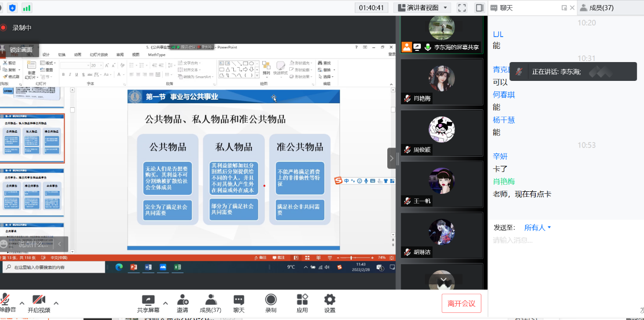Unmute the microphone (解除静音)
Viewport: 644px width, 320px height.
tap(6, 304)
